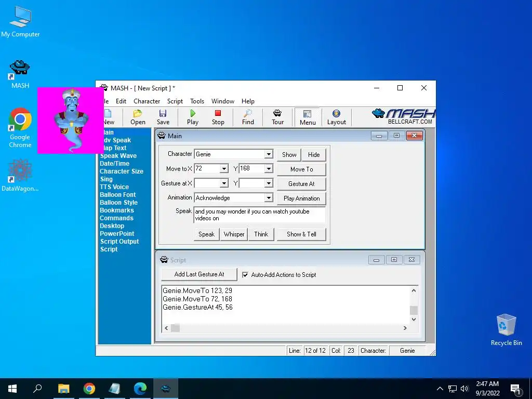Select Balloon Style in the side menu

(x=118, y=203)
